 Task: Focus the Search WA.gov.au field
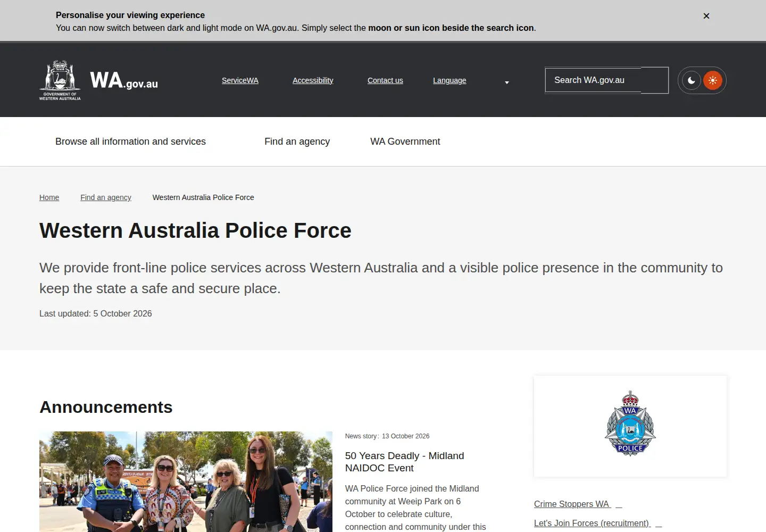click(606, 80)
